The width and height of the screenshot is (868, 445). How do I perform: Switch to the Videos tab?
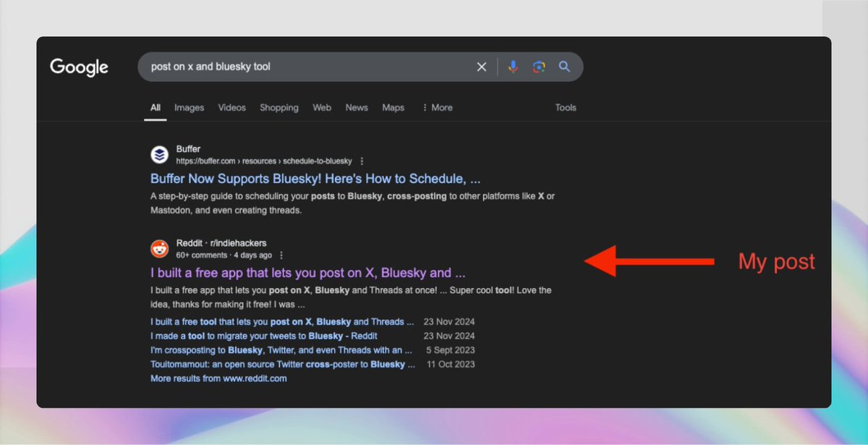pyautogui.click(x=232, y=108)
